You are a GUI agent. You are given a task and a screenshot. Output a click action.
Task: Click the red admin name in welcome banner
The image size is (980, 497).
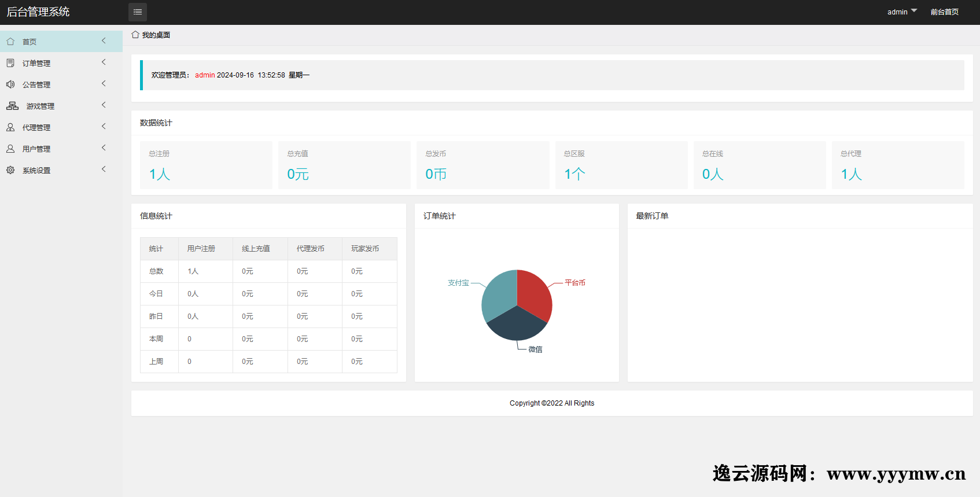205,75
